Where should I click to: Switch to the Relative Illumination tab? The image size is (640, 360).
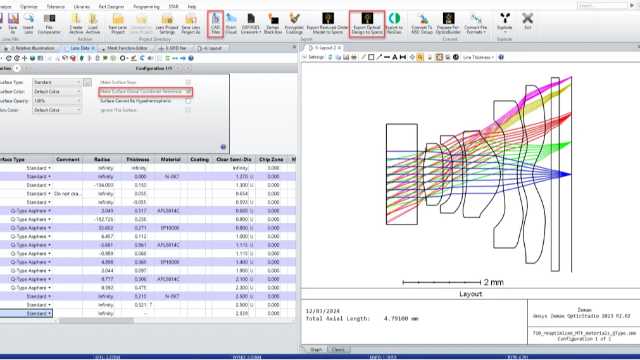32,48
